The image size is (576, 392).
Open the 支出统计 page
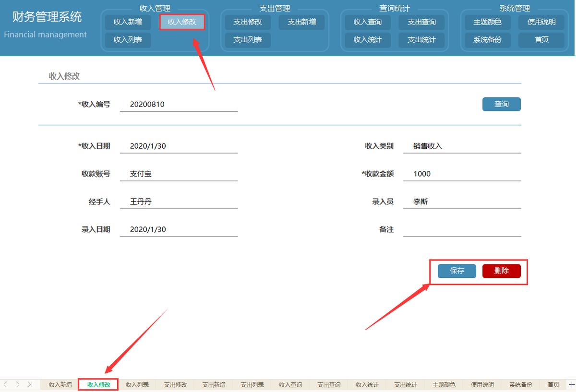click(421, 40)
